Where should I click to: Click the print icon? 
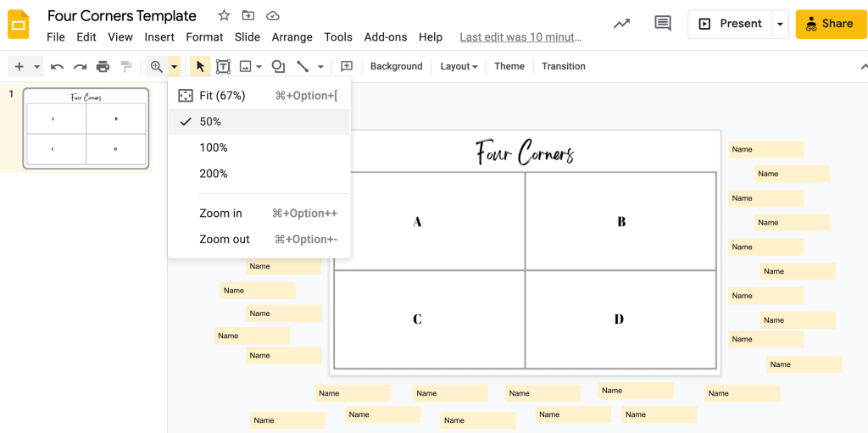coord(103,66)
